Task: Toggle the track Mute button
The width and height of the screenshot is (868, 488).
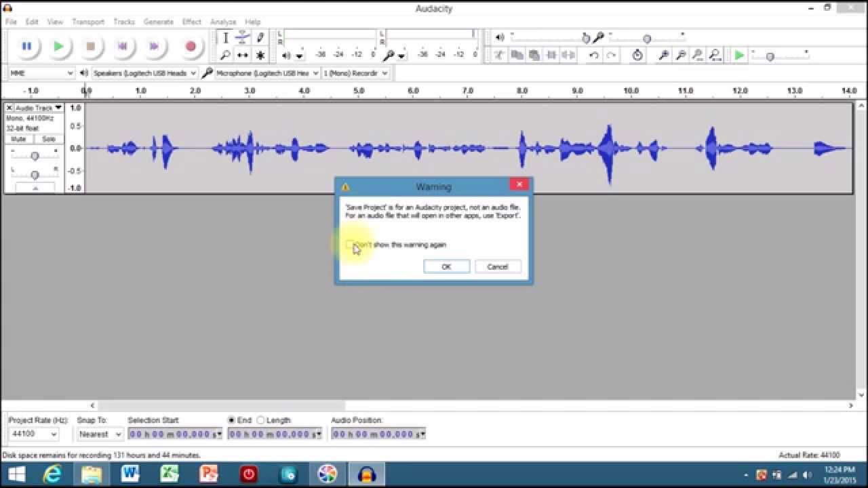Action: pos(19,139)
